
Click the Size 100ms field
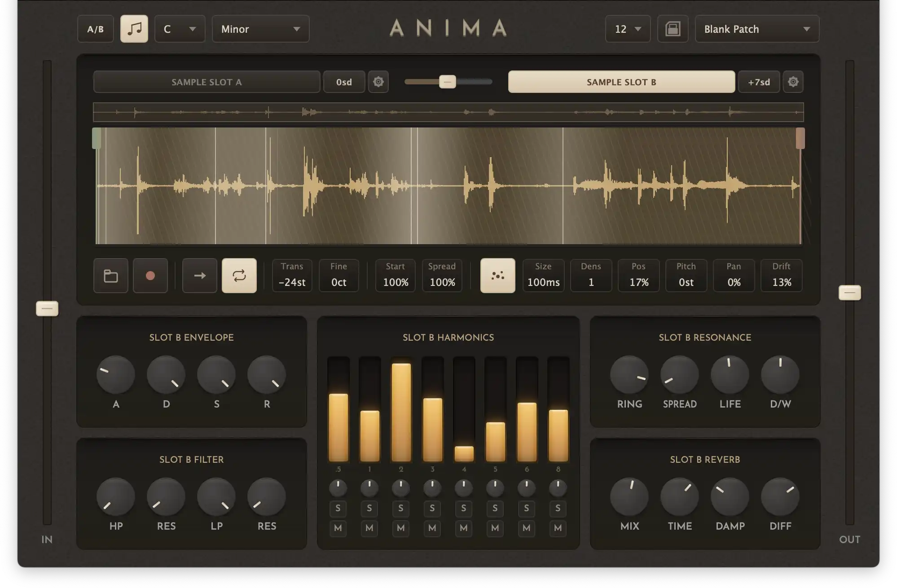coord(544,276)
